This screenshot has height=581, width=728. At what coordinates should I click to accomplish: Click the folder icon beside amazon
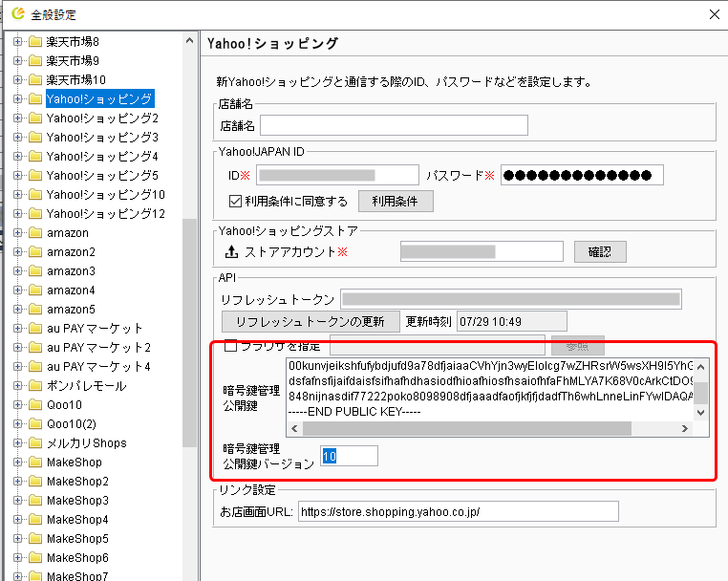point(35,232)
